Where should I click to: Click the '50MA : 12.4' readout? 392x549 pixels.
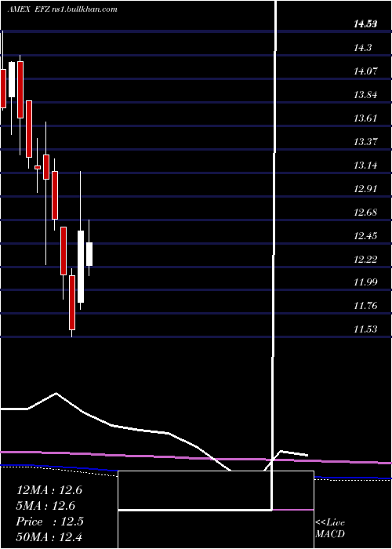pos(49,536)
